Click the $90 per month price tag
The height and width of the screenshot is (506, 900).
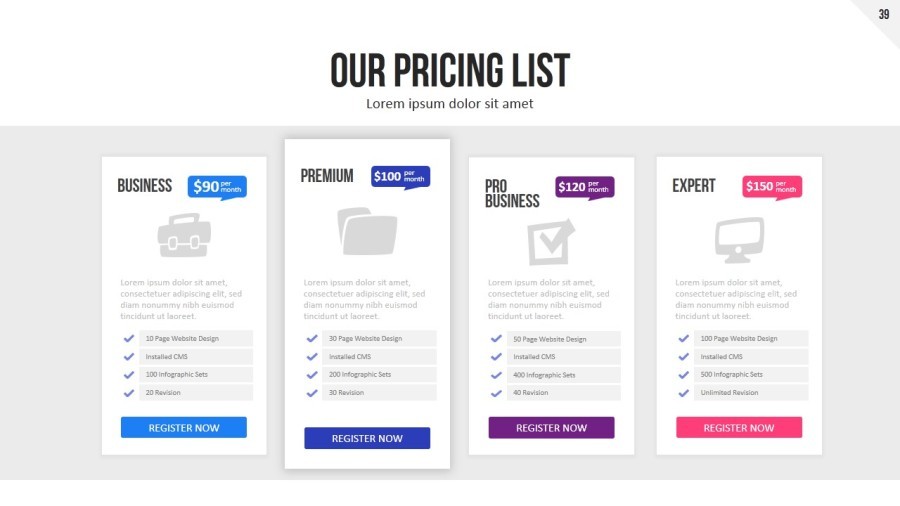click(217, 186)
